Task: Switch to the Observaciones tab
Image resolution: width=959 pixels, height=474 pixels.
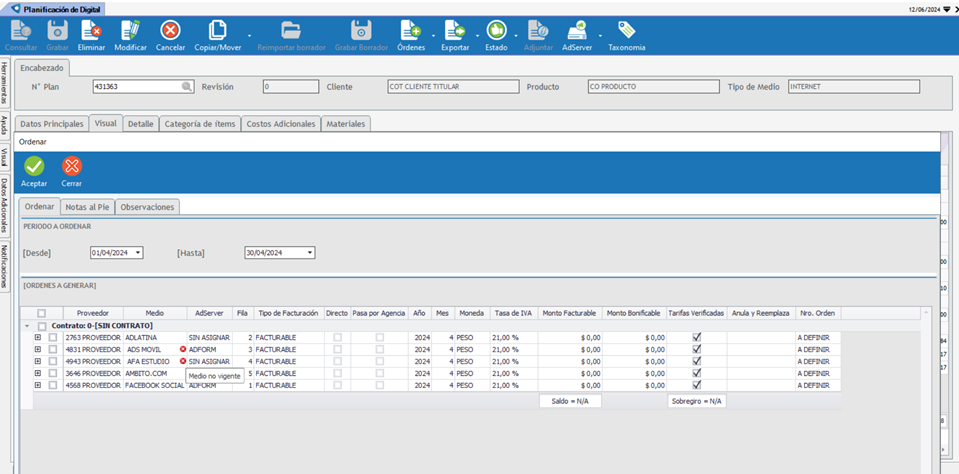Action: (x=147, y=207)
